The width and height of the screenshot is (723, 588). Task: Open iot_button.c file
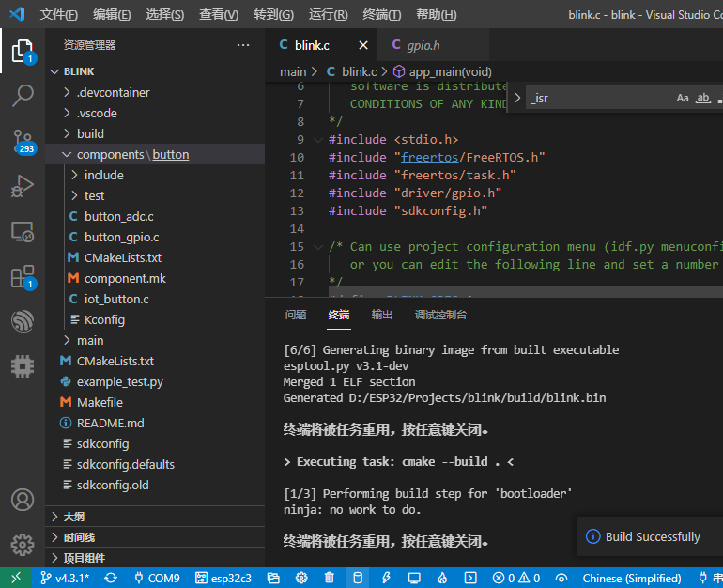155,299
